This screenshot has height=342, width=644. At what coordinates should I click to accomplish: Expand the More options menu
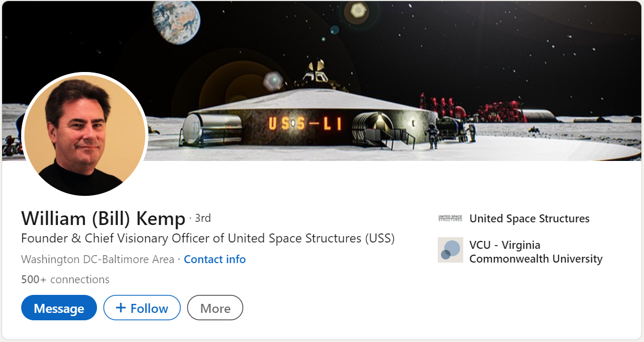215,308
